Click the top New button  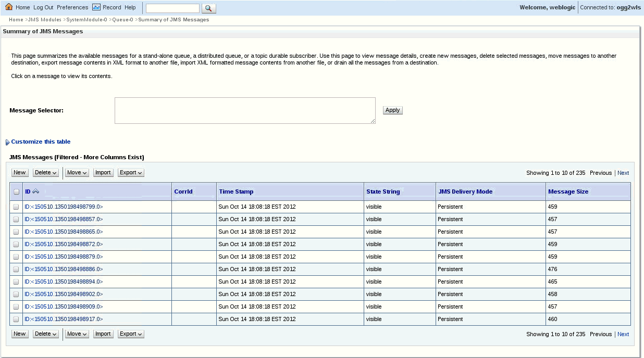tap(20, 173)
